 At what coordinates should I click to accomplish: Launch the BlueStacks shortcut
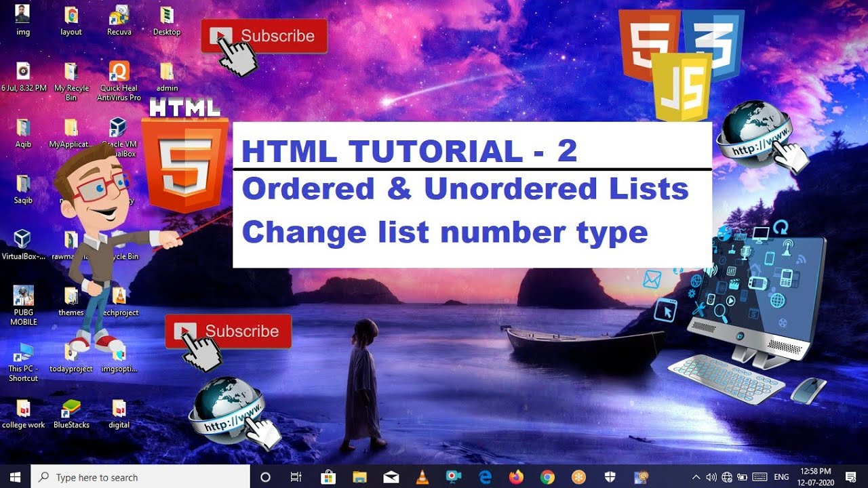pyautogui.click(x=71, y=413)
